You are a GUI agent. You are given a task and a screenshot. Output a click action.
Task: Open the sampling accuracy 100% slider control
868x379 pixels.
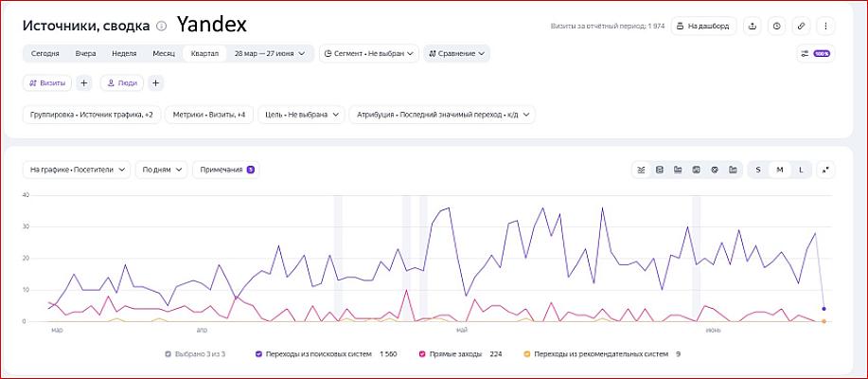tap(815, 54)
